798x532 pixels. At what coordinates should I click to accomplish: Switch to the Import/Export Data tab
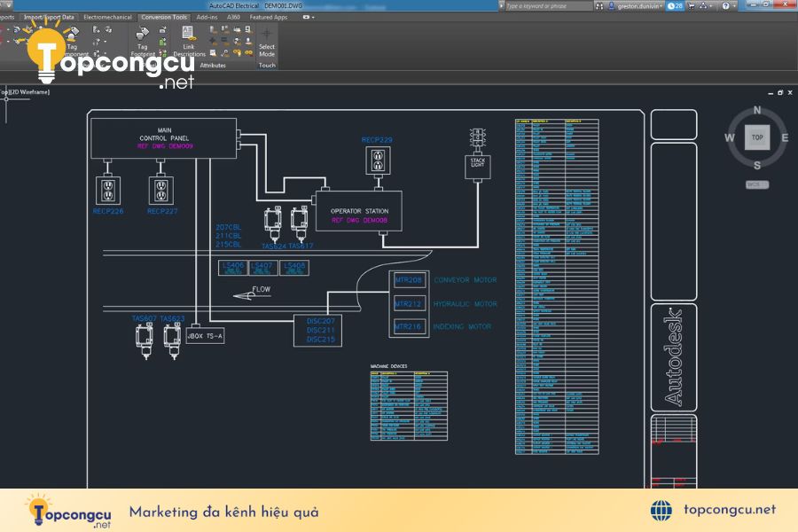coord(49,18)
